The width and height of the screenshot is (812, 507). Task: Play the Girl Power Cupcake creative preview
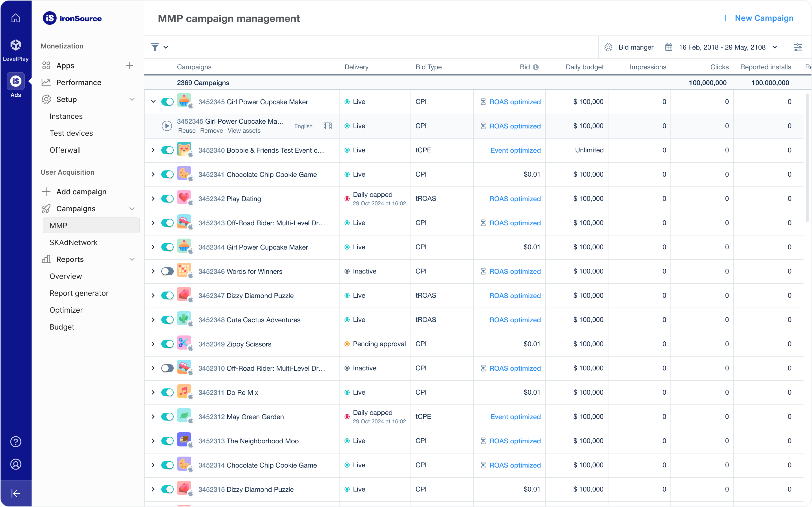pyautogui.click(x=167, y=126)
